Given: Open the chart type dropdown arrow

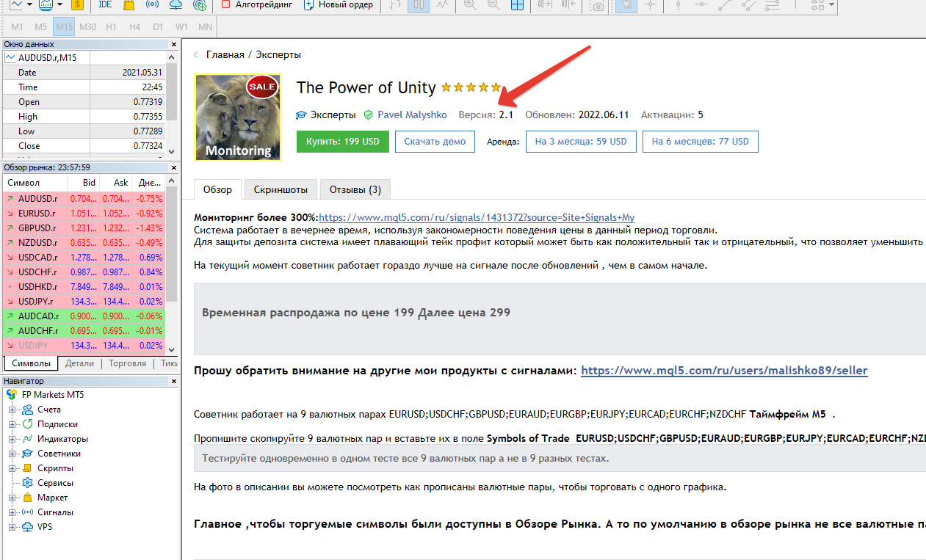Looking at the screenshot, I should click(28, 4).
